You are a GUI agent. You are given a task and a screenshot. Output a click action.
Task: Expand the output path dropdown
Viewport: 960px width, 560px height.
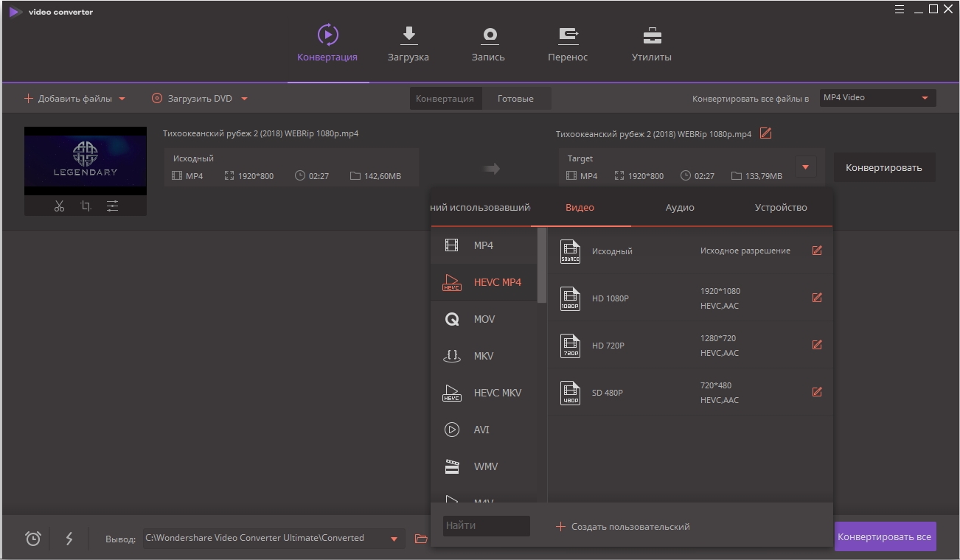coord(394,539)
